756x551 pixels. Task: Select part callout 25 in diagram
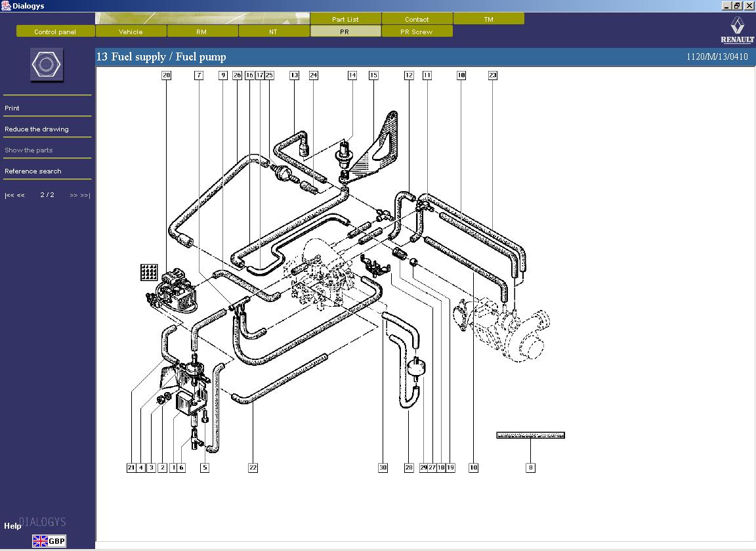269,76
